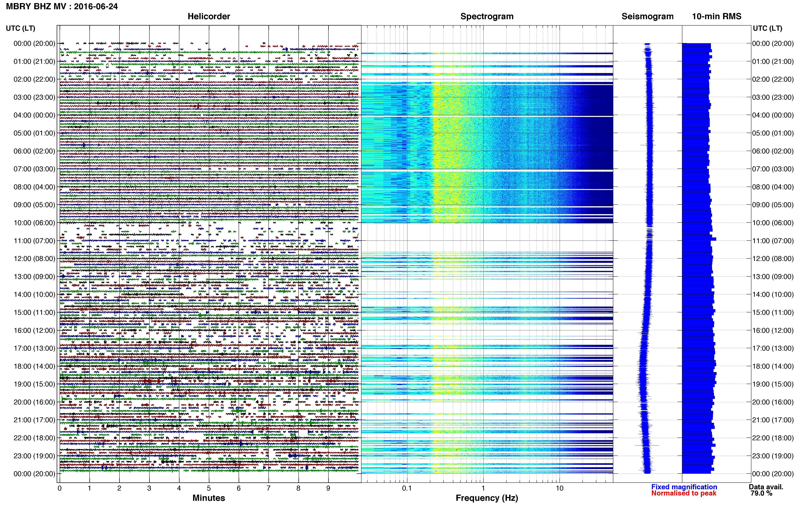Click the left '20:00 (16:00)' time label

coord(34,402)
